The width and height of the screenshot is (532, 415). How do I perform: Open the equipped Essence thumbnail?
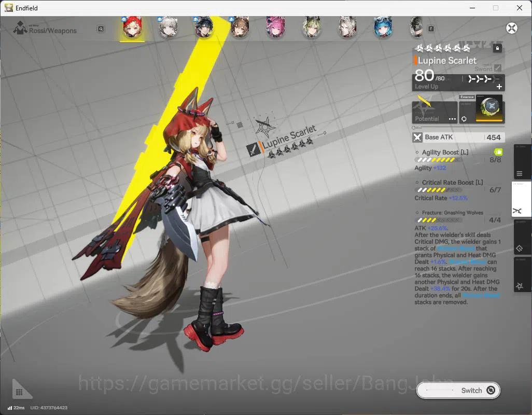click(489, 108)
